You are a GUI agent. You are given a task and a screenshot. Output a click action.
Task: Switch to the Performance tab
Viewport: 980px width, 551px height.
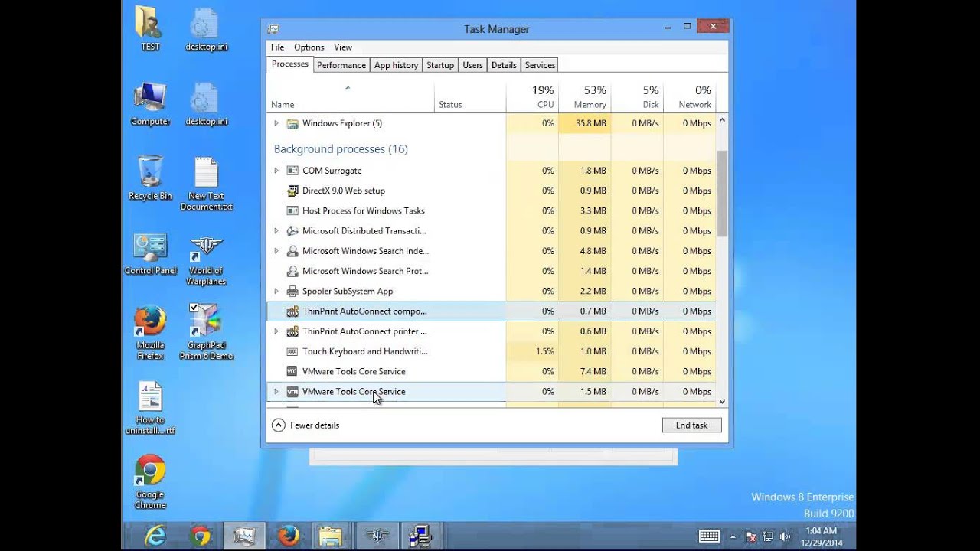[341, 65]
